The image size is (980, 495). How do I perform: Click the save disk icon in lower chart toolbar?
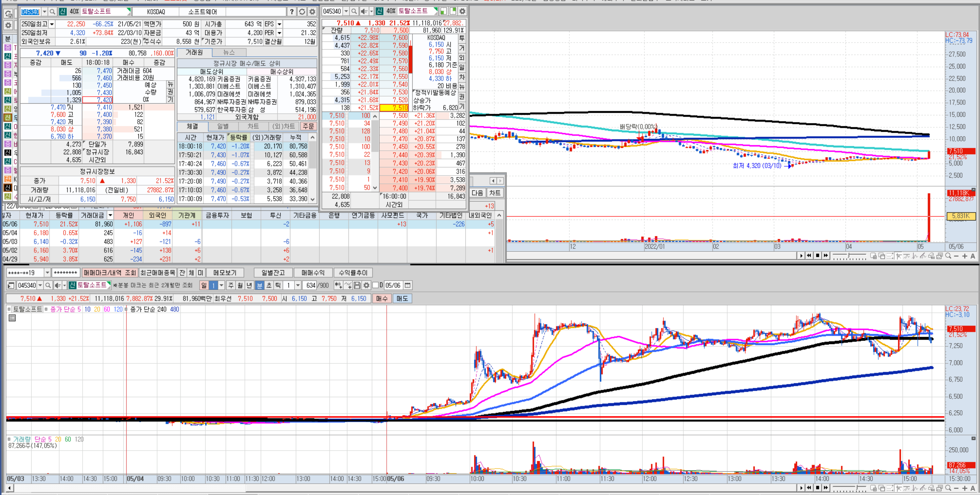coord(357,285)
